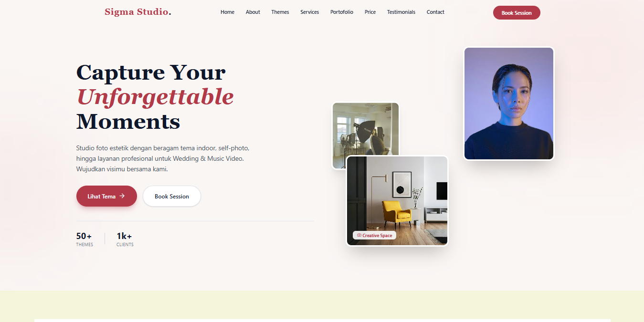Click the camera icon on Creative Space badge
Viewport: 644px width, 322px height.
point(359,235)
